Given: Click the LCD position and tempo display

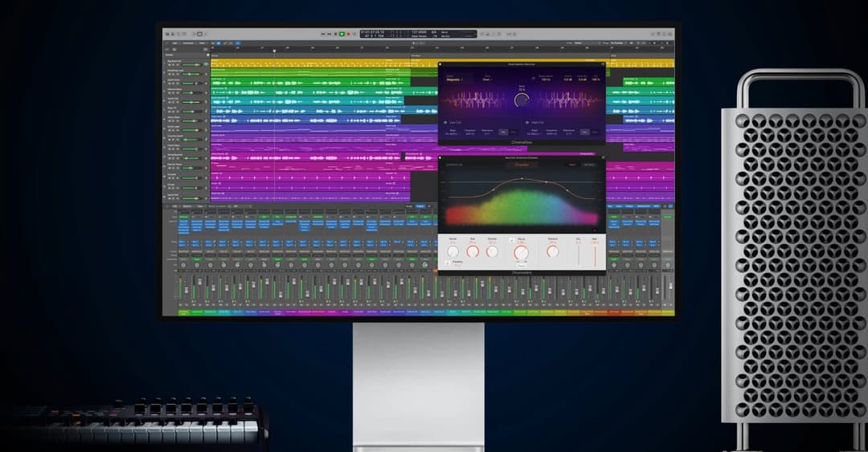Looking at the screenshot, I should 419,34.
